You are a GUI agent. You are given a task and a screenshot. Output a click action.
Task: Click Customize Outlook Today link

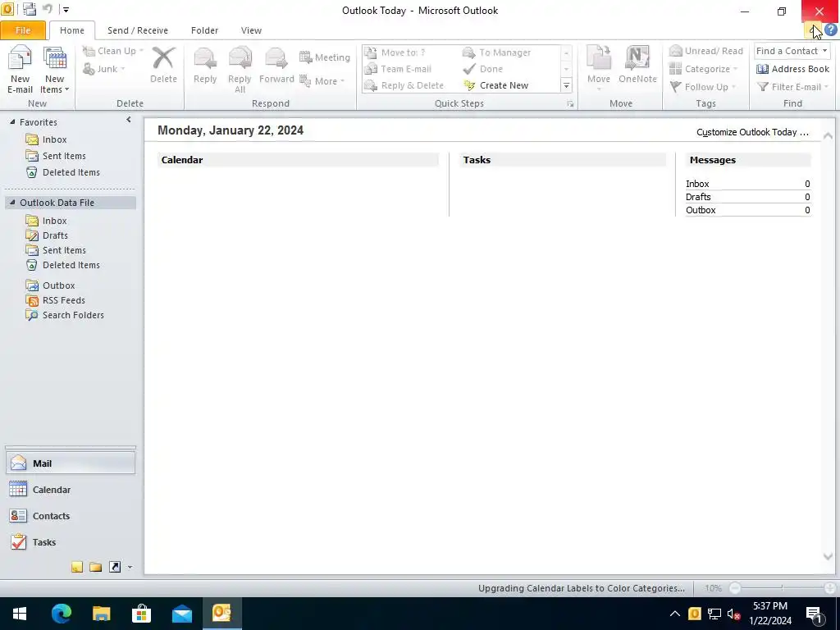[752, 132]
